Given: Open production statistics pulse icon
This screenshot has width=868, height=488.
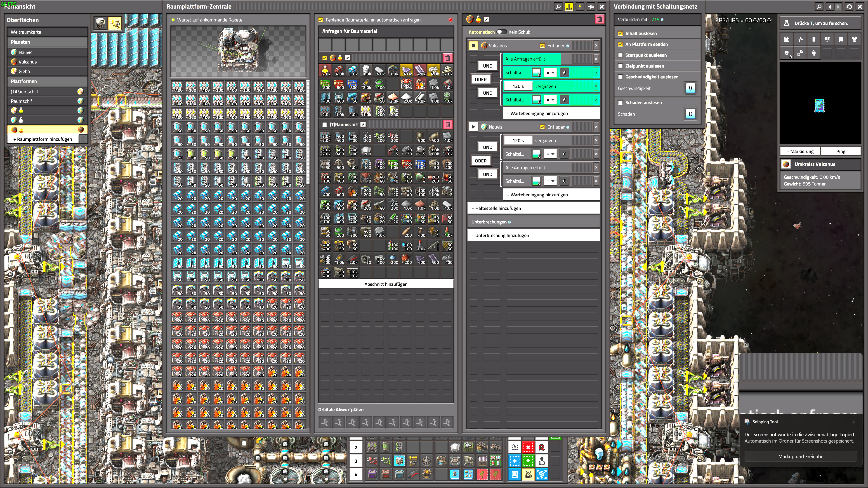Looking at the screenshot, I should coord(800,39).
